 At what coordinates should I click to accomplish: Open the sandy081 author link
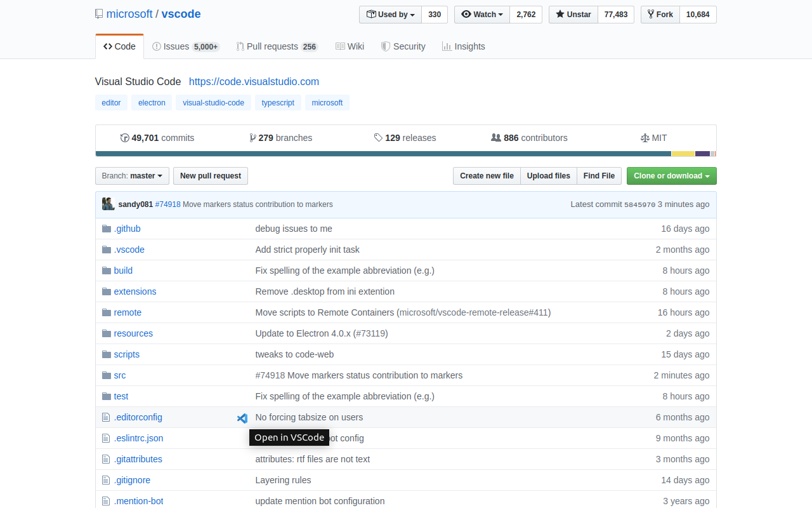point(136,204)
